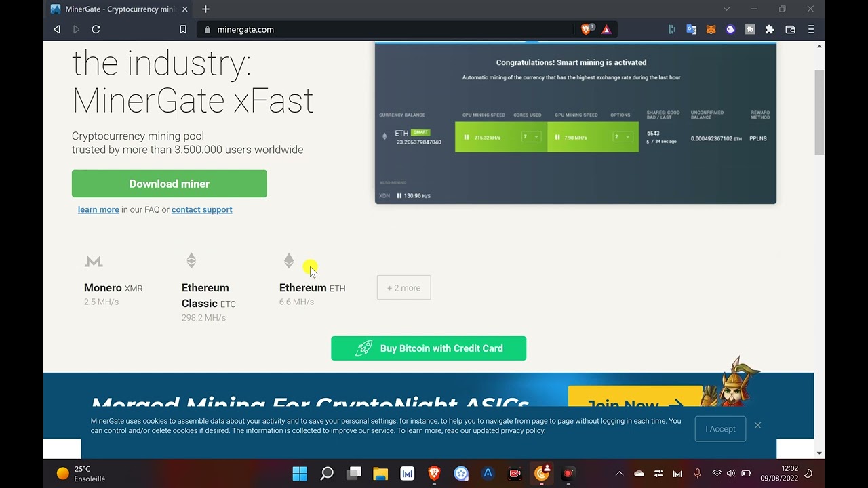Reload the minergate.com page

click(96, 29)
